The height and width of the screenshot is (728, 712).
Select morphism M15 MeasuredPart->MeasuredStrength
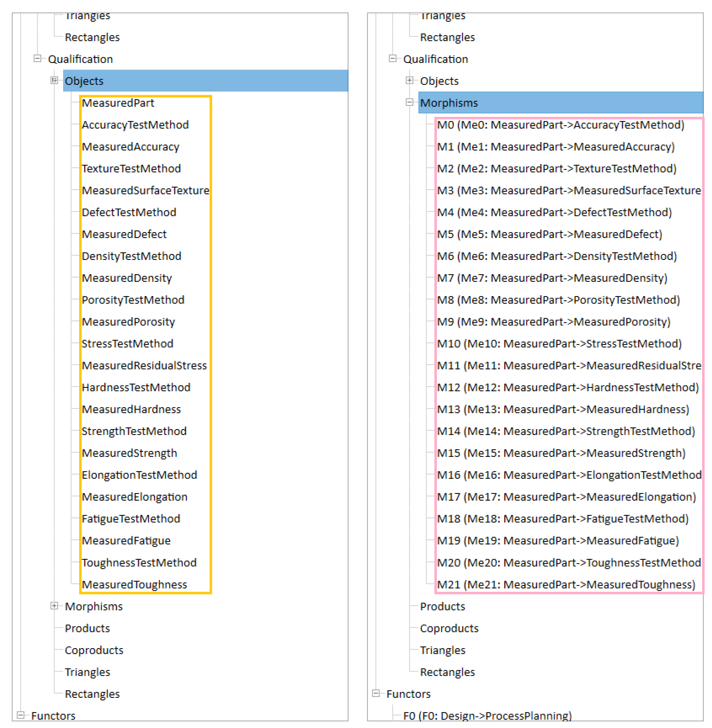click(x=561, y=453)
